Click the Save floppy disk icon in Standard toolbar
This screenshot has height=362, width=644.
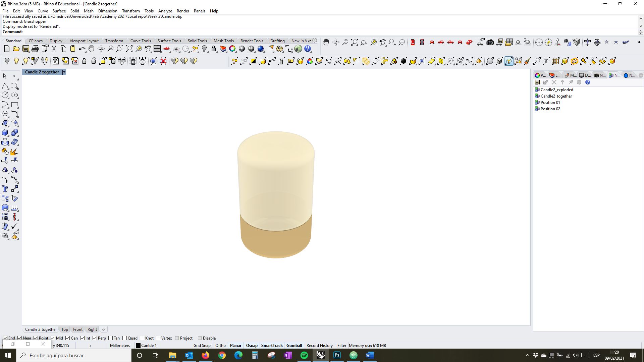(25, 49)
